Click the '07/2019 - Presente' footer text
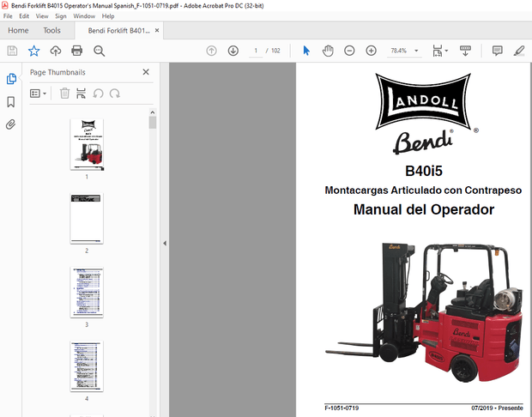 497,408
